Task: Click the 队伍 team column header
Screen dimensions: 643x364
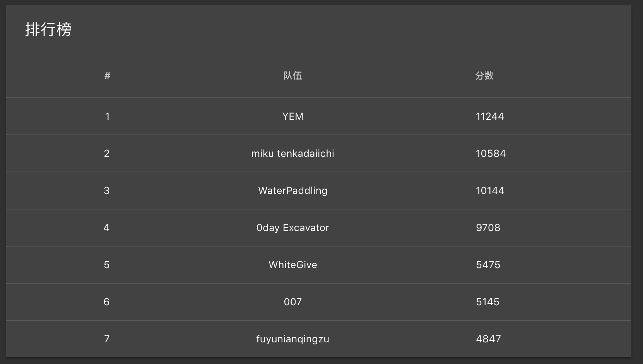Action: [x=292, y=76]
